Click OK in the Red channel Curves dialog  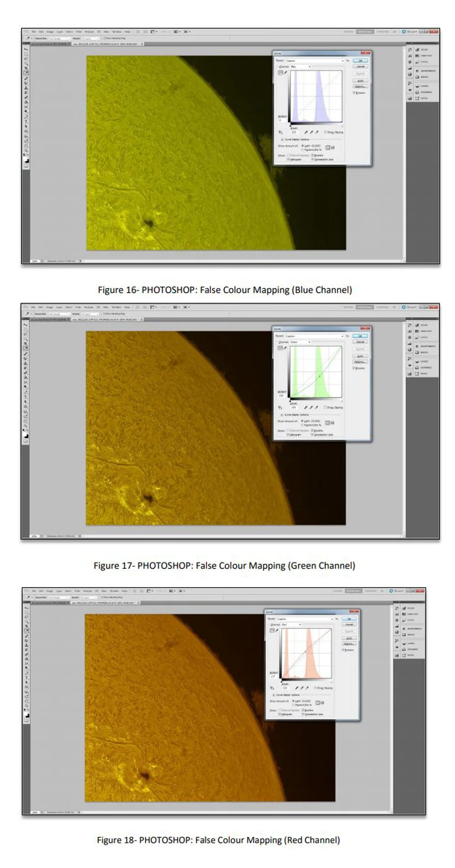[x=349, y=619]
